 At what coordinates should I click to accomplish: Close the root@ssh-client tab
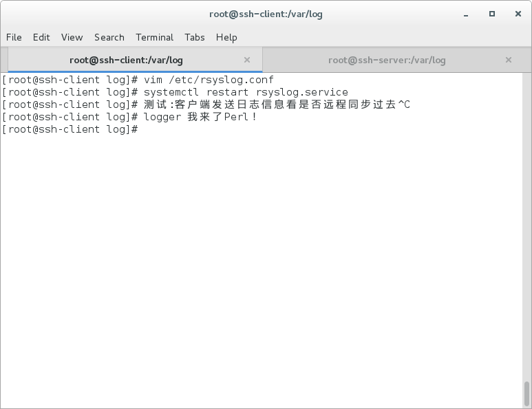coord(247,60)
